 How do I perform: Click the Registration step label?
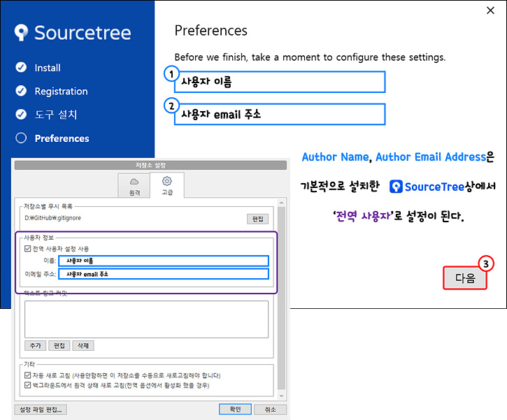61,91
